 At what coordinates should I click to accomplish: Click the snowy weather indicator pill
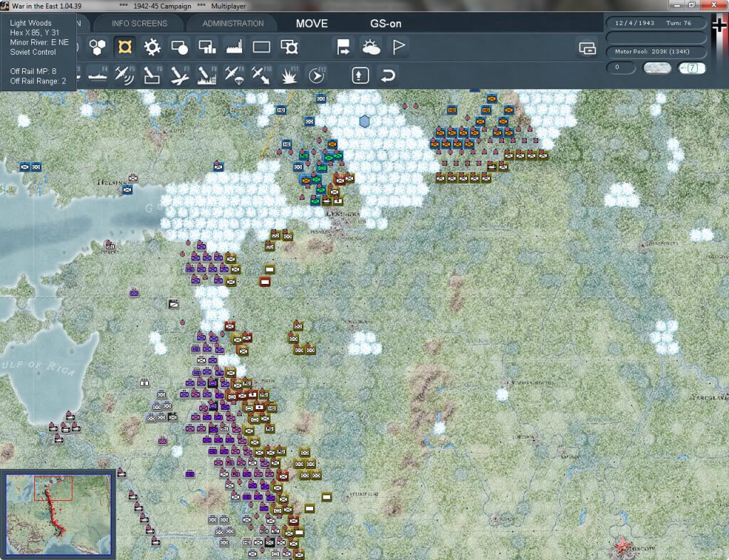(656, 68)
